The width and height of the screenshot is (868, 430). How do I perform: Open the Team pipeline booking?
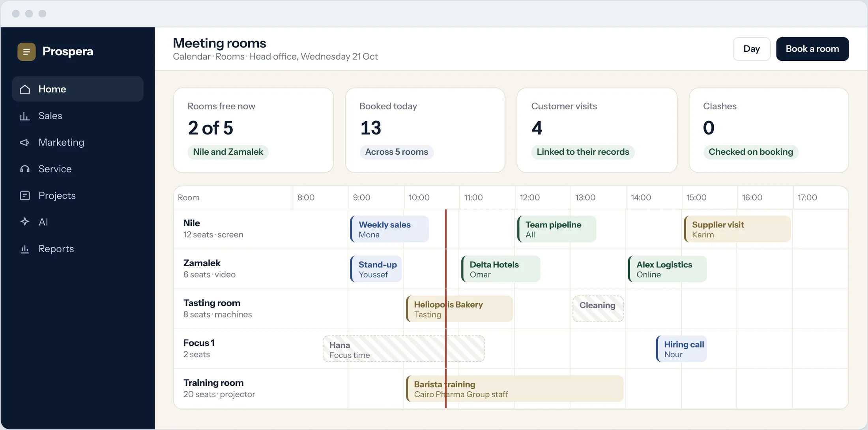click(557, 229)
